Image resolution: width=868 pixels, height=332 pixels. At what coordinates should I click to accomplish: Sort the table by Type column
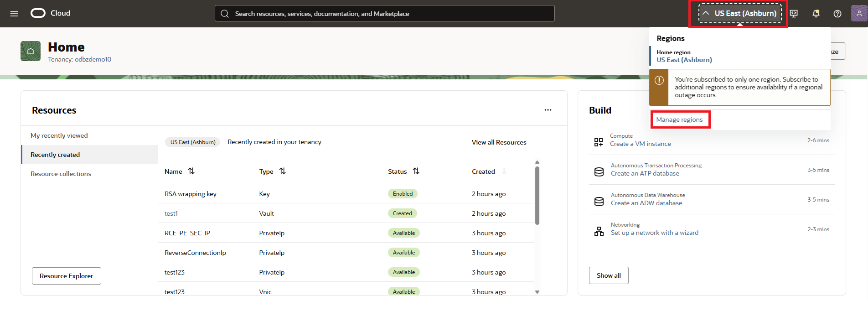283,171
